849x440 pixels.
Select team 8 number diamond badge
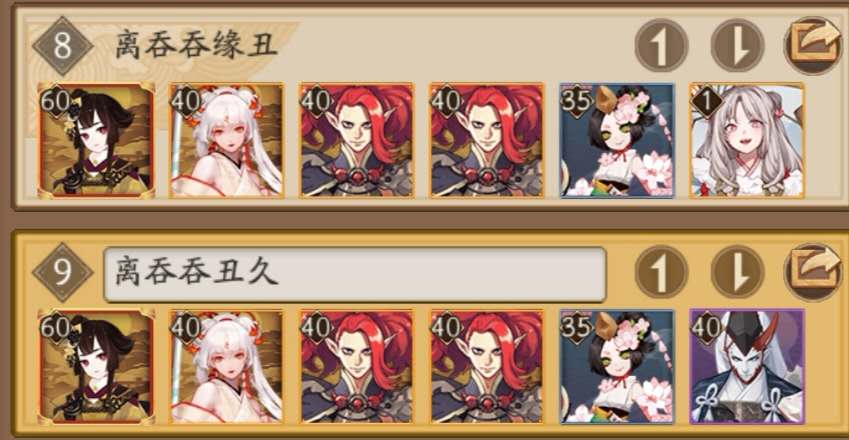pyautogui.click(x=62, y=45)
